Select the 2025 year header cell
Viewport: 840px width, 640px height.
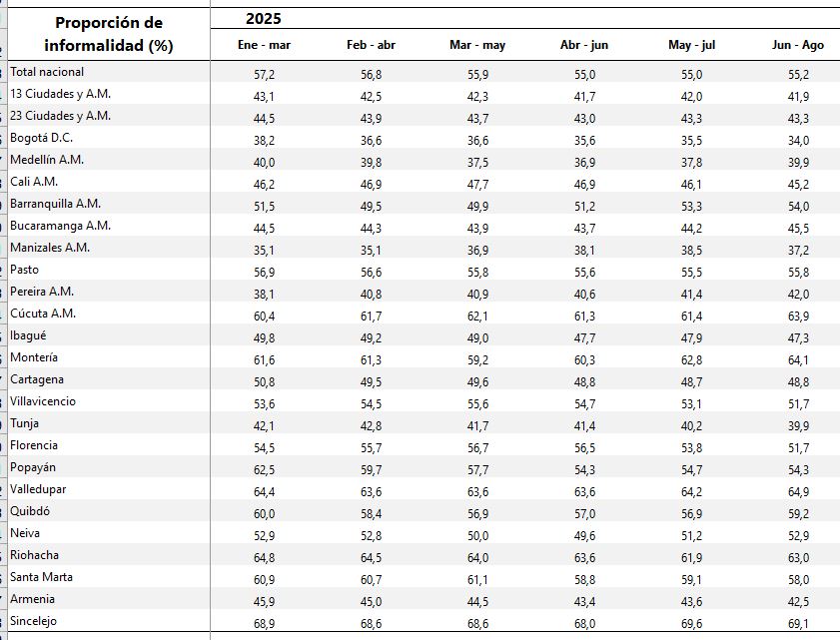(x=265, y=19)
